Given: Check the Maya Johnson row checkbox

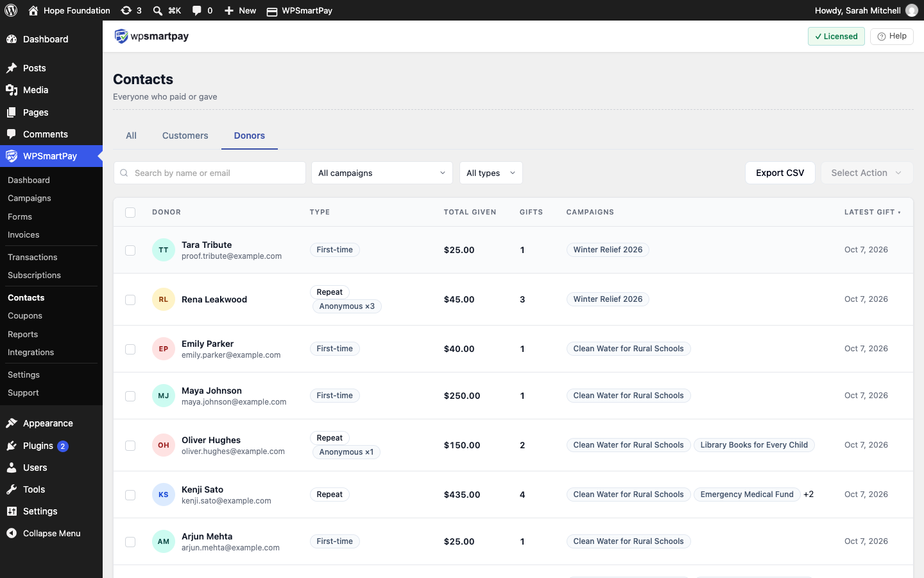Looking at the screenshot, I should (x=130, y=396).
